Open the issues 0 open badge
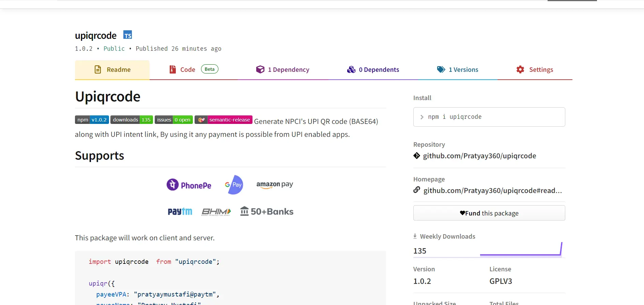Viewport: 644px width, 305px height. [174, 120]
